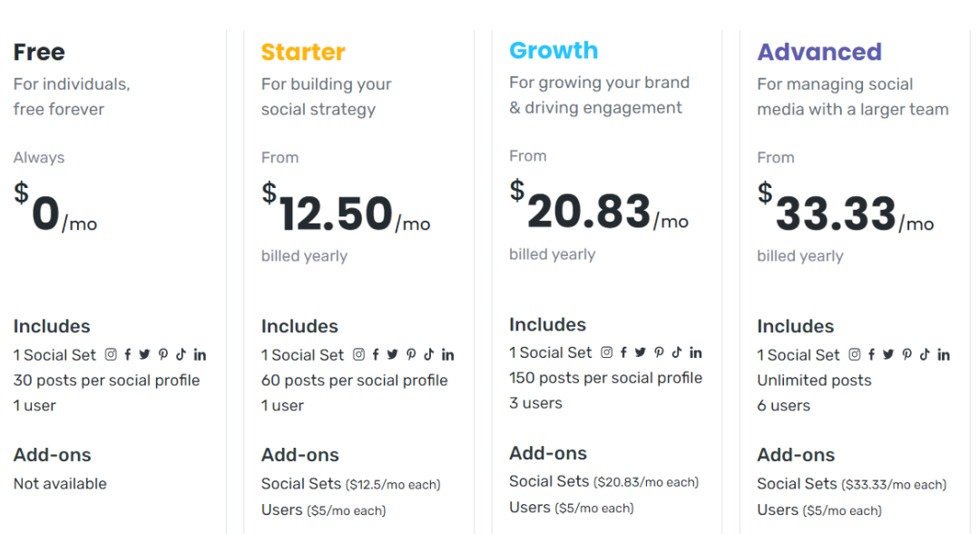Select the Starter plan heading

click(x=303, y=52)
